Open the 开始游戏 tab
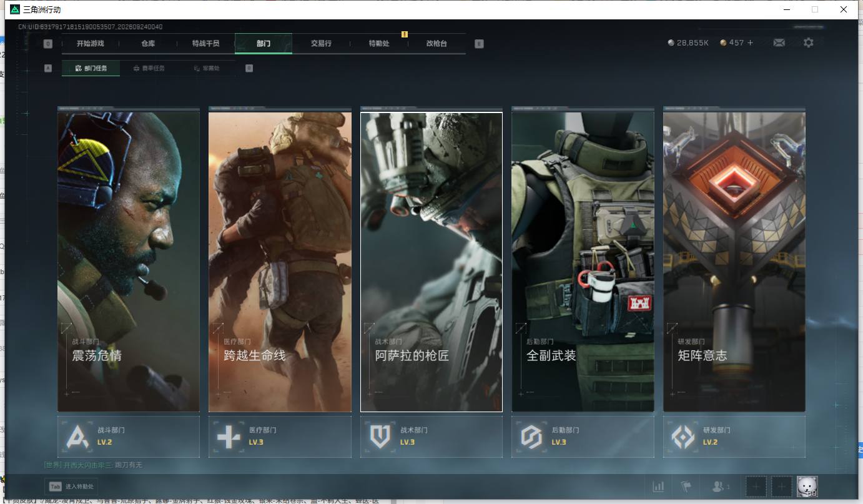Image resolution: width=863 pixels, height=504 pixels. click(x=91, y=44)
